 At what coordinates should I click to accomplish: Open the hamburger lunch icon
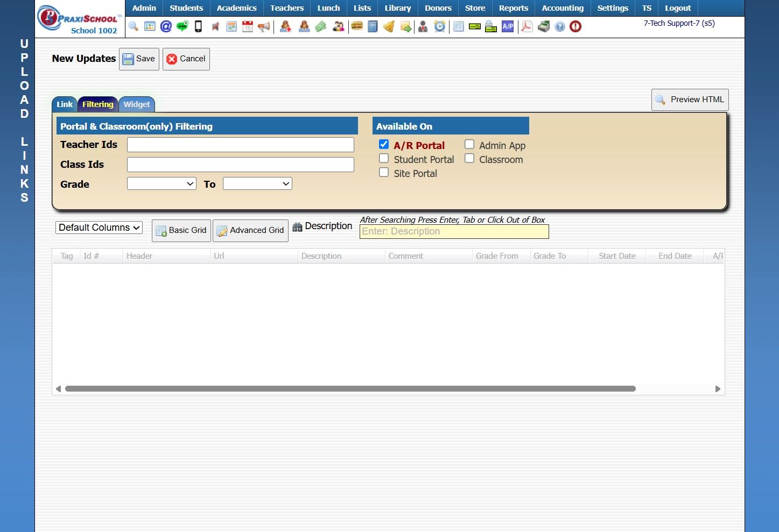pyautogui.click(x=357, y=26)
